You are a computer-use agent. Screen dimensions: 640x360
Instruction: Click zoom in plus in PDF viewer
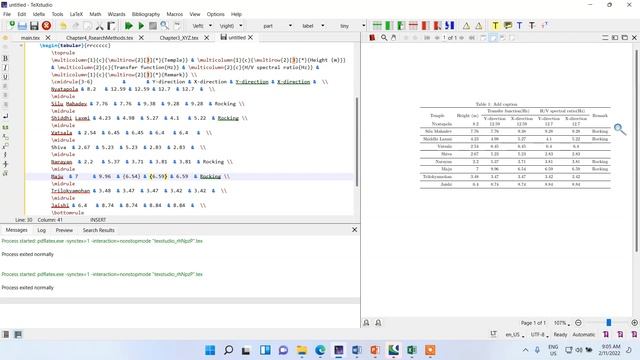[634, 323]
